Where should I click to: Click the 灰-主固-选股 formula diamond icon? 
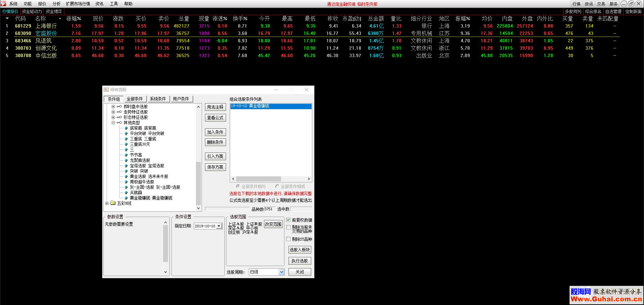click(126, 187)
